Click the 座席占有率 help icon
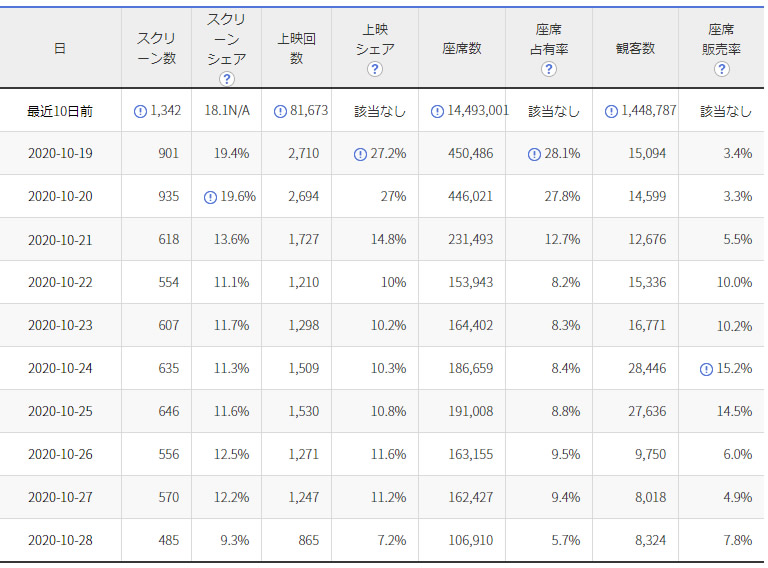Image resolution: width=768 pixels, height=568 pixels. click(548, 69)
